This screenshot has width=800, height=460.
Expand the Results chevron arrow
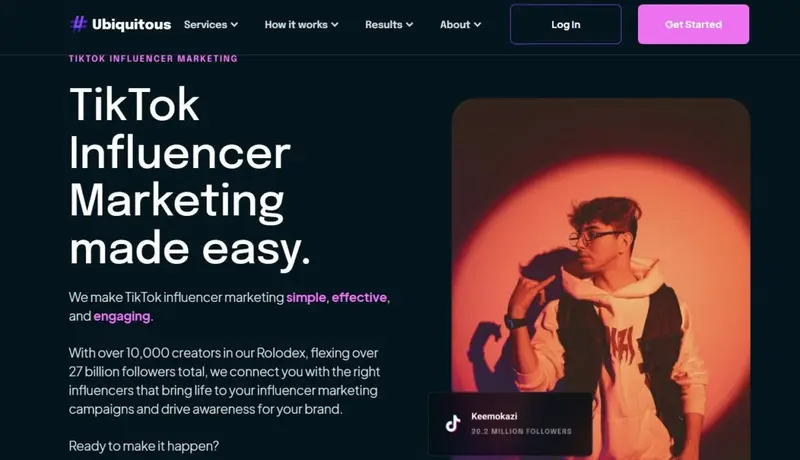tap(409, 24)
